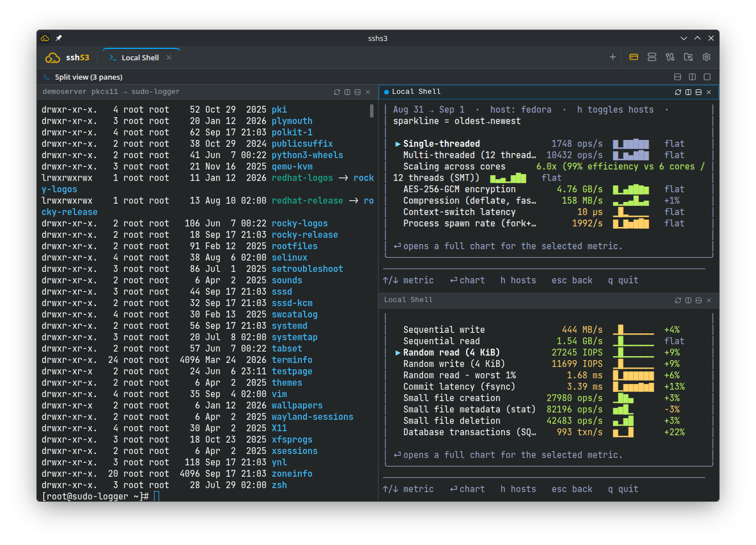Open the port forwarding plug icon
This screenshot has width=756, height=545.
(x=670, y=57)
